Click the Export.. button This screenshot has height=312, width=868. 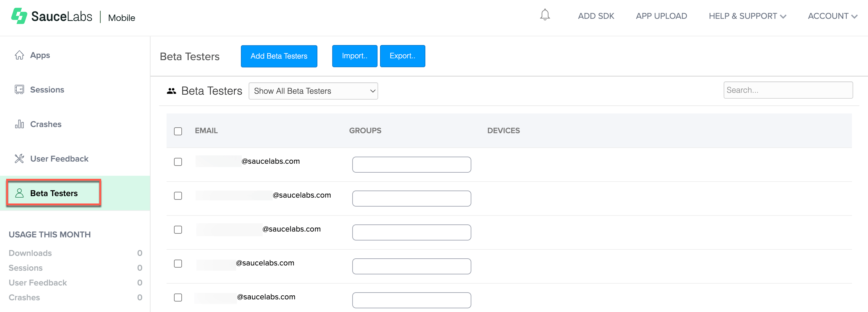point(402,56)
